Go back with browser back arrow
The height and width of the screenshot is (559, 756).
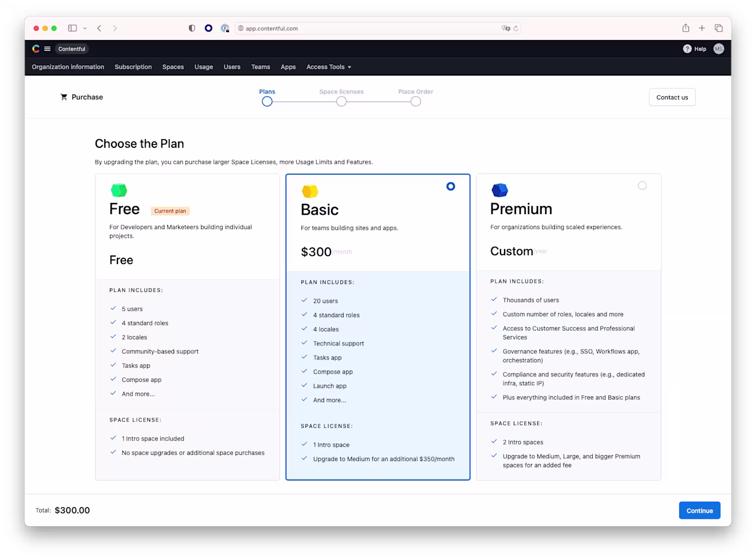pos(100,28)
